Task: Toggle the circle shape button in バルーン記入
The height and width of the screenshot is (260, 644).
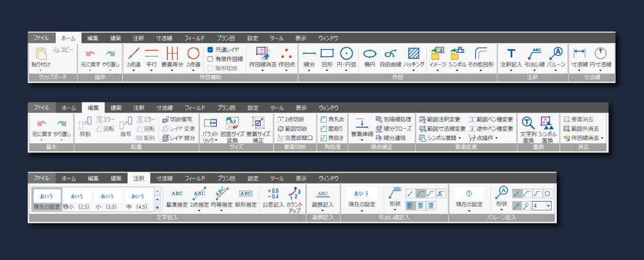Action: click(x=547, y=193)
